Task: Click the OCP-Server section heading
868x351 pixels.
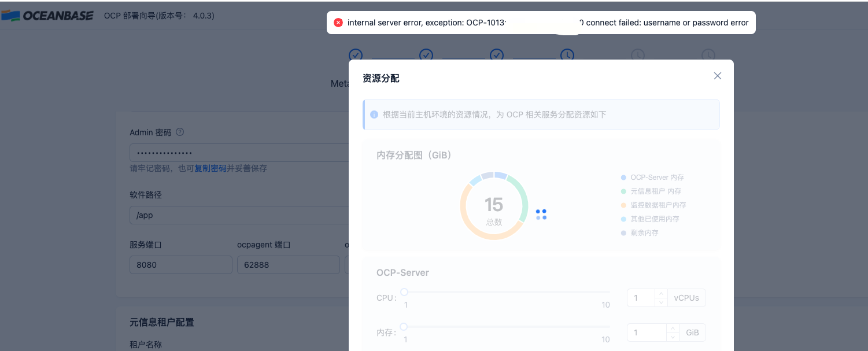Action: pyautogui.click(x=402, y=272)
